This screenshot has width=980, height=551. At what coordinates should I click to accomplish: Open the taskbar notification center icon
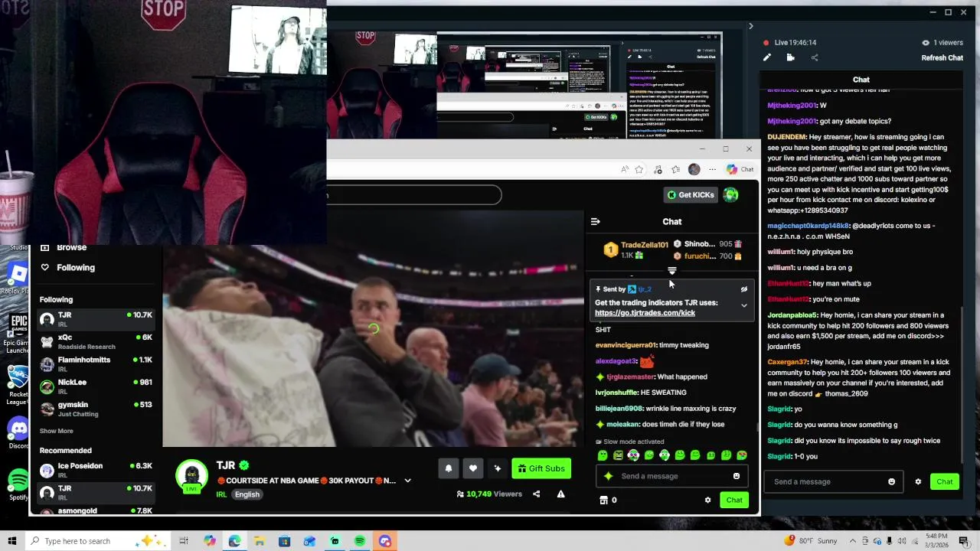[964, 541]
